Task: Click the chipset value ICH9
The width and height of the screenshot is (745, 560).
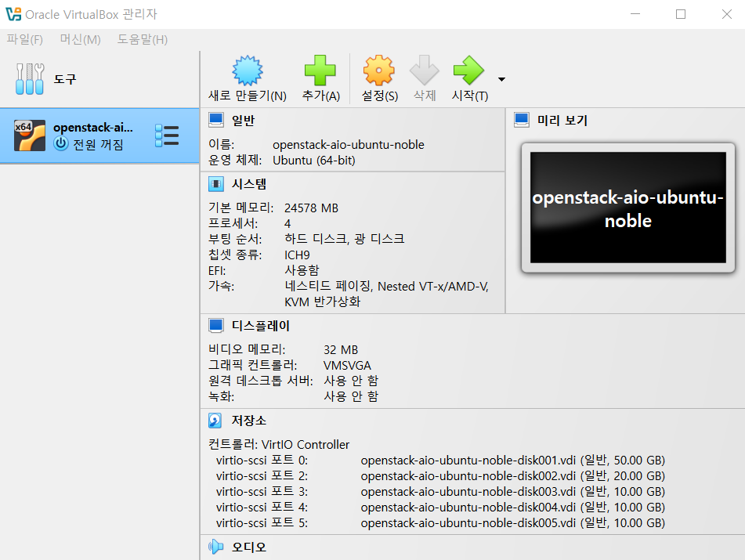Action: [x=297, y=255]
